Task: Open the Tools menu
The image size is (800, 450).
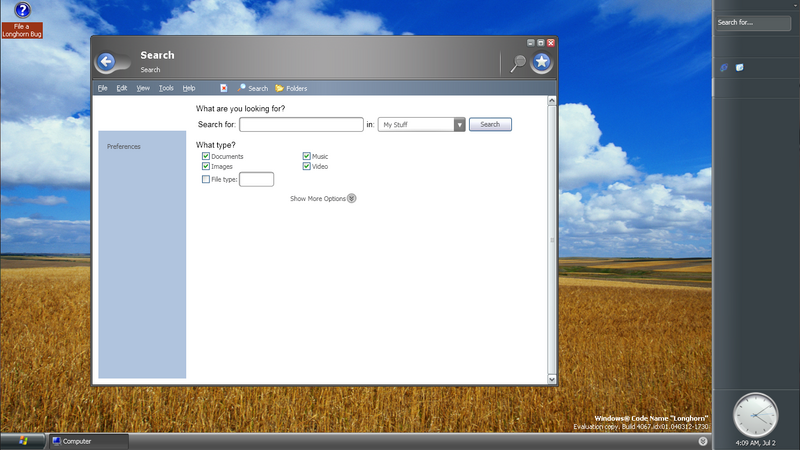Action: [166, 88]
